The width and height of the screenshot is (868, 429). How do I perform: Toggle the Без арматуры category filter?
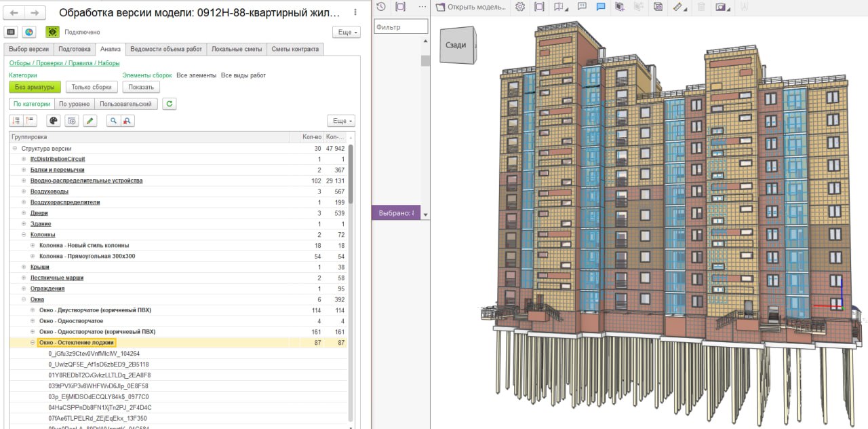click(x=35, y=87)
